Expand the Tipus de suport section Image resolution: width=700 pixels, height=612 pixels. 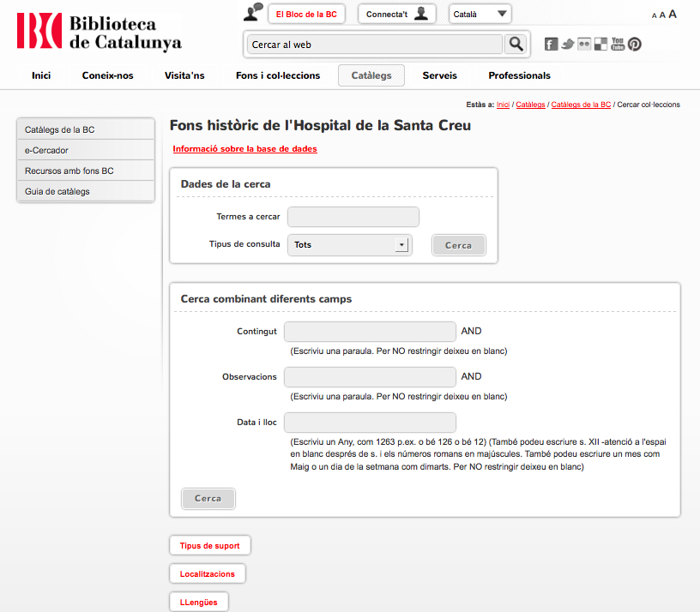(210, 545)
